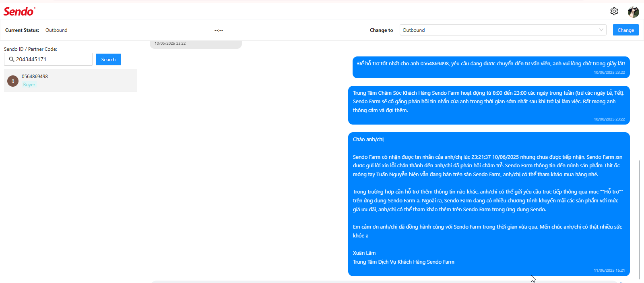Viewport: 644px width, 283px height.
Task: Expand the Change to Outbound dropdown
Action: (x=503, y=30)
